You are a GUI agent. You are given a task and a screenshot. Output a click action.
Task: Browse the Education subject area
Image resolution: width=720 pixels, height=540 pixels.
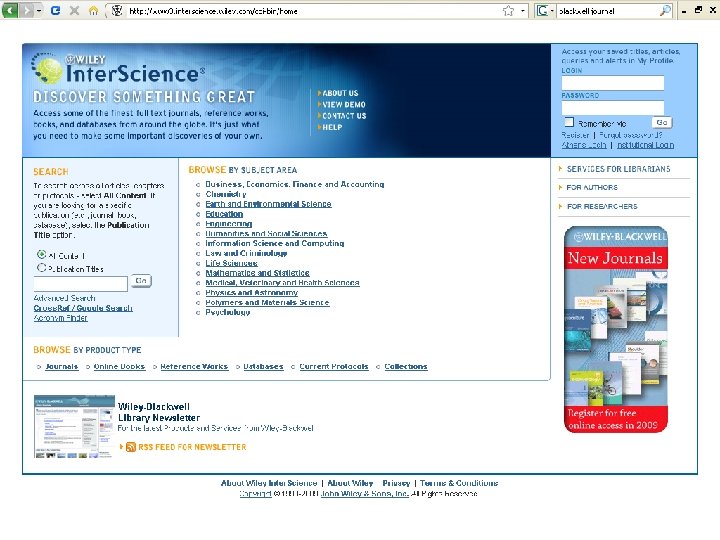pyautogui.click(x=224, y=214)
